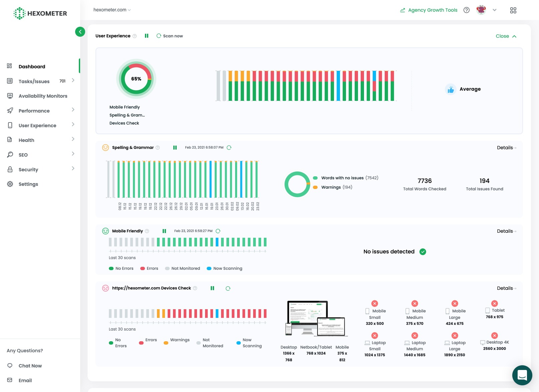Viewport: 539px width, 392px height.
Task: Expand Security submenu chevron
Action: [73, 169]
